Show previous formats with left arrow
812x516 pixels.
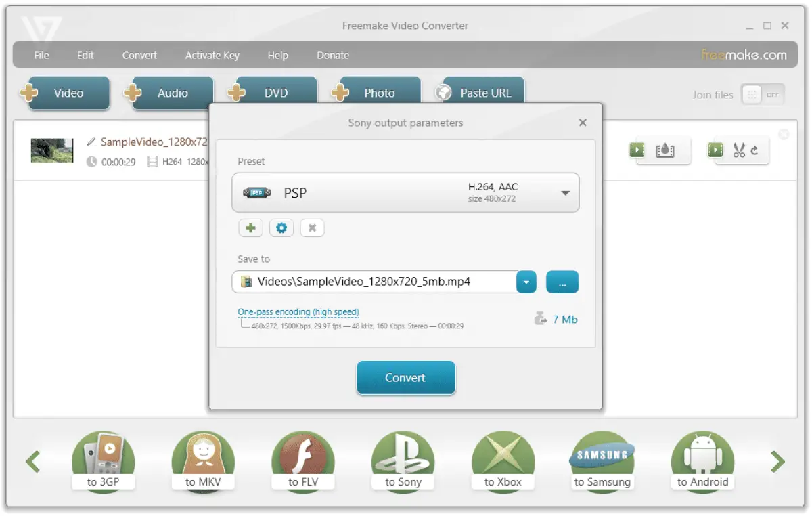tap(33, 462)
